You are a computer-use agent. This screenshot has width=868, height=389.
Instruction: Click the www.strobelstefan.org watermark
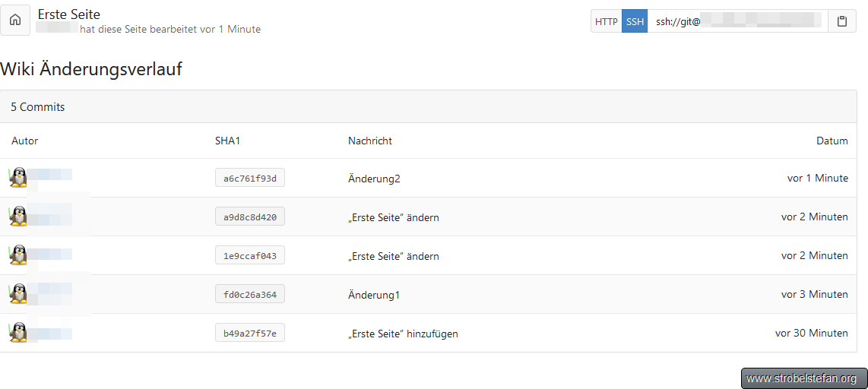click(x=802, y=378)
